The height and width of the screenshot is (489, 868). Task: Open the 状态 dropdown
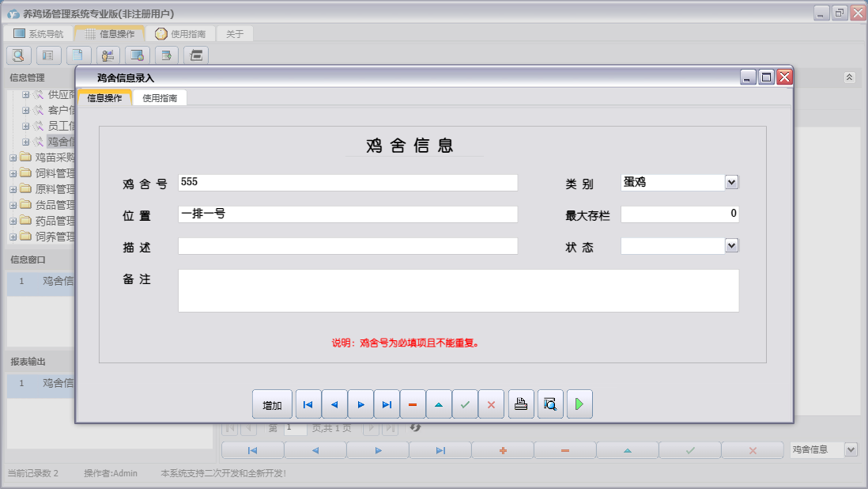pos(731,245)
